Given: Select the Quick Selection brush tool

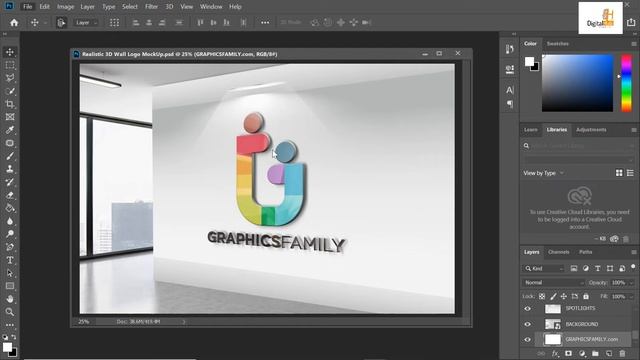Looking at the screenshot, I should (10, 91).
